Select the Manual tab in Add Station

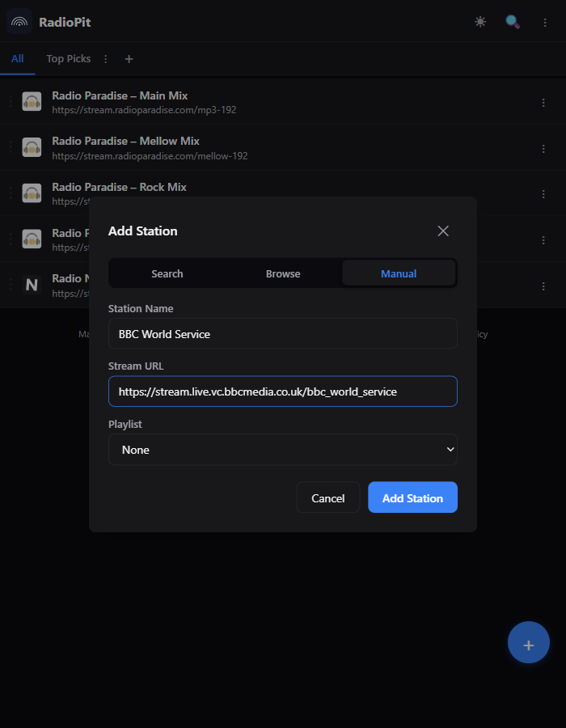click(x=399, y=273)
